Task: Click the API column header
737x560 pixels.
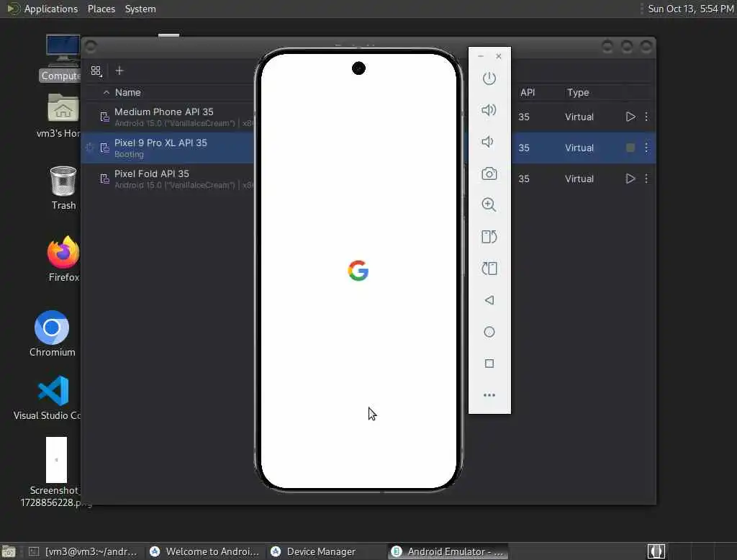Action: [x=528, y=93]
